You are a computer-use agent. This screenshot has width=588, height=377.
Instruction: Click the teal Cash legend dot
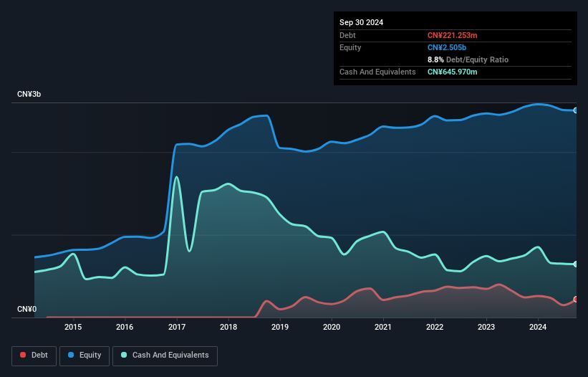124,355
